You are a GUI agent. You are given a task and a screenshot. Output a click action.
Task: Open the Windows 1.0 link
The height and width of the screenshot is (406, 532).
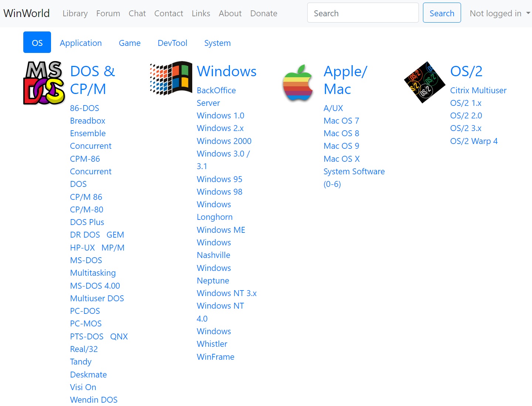coord(220,115)
